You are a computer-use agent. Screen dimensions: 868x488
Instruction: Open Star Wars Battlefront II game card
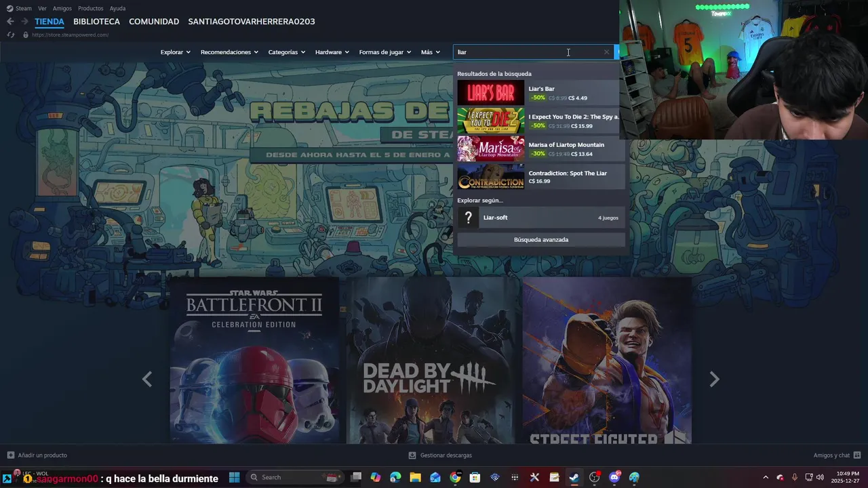(x=254, y=360)
